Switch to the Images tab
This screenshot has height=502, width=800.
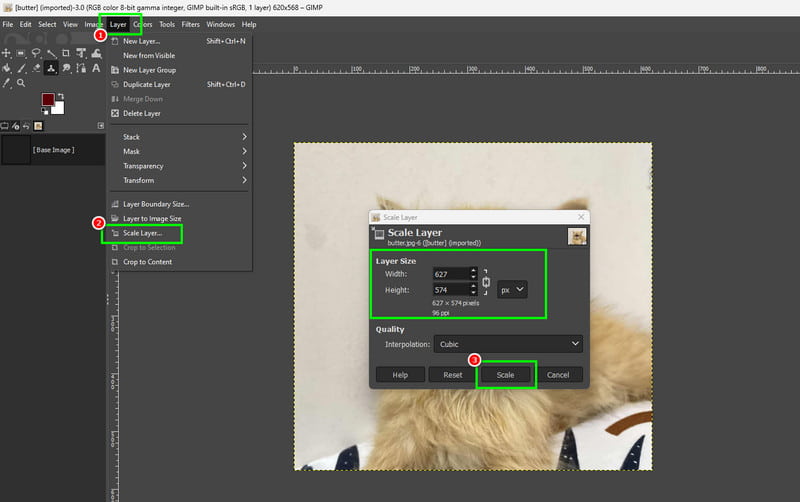(x=38, y=126)
